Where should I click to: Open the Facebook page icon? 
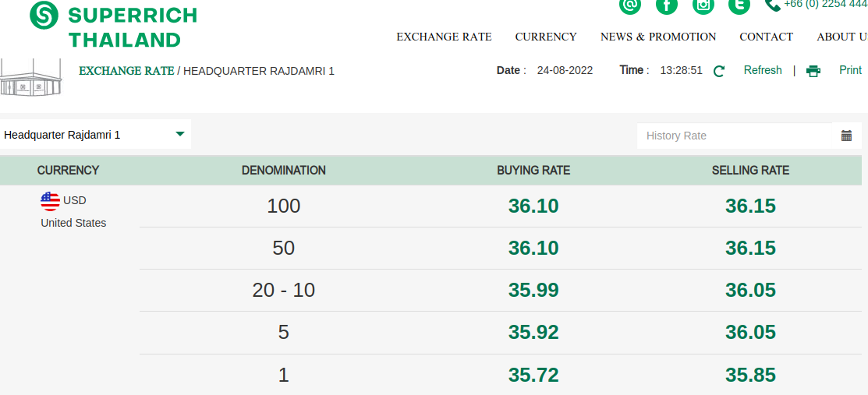coord(667,5)
